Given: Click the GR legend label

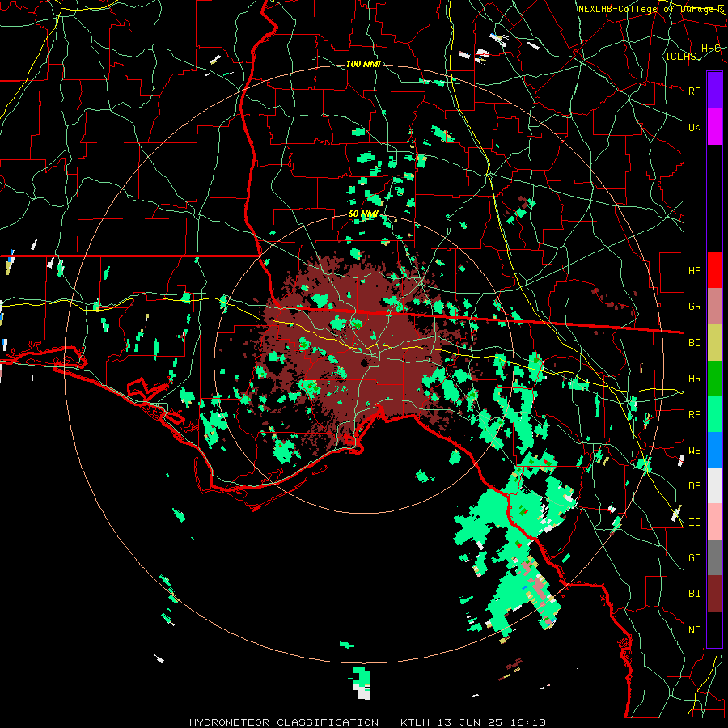Looking at the screenshot, I should click(x=695, y=307).
